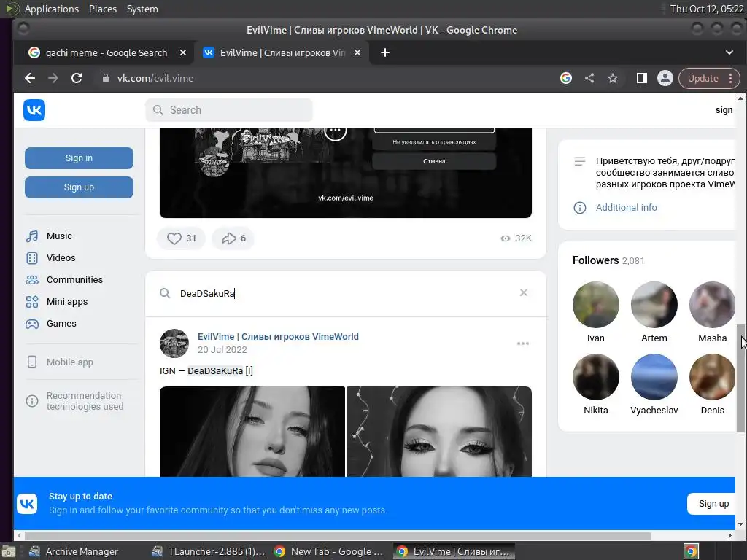Screen dimensions: 747x560
Task: Open follower Masha's avatar
Action: click(712, 305)
